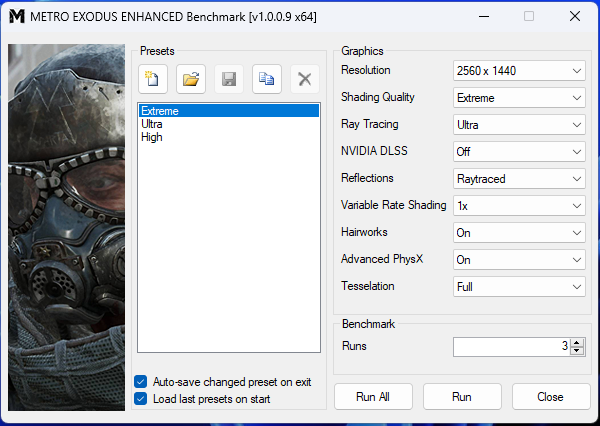Screen dimensions: 600x426
Task: Click the Close button at the bottom
Action: (551, 397)
